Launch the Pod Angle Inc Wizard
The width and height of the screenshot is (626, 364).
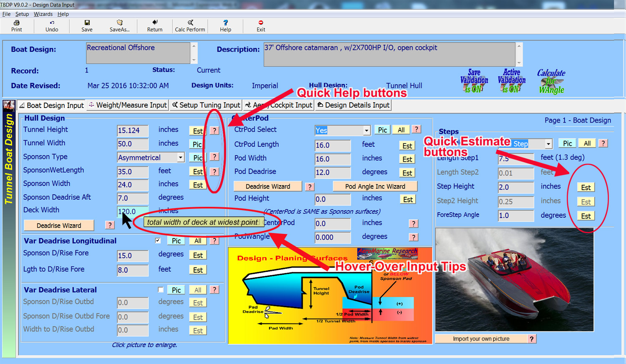tap(375, 186)
